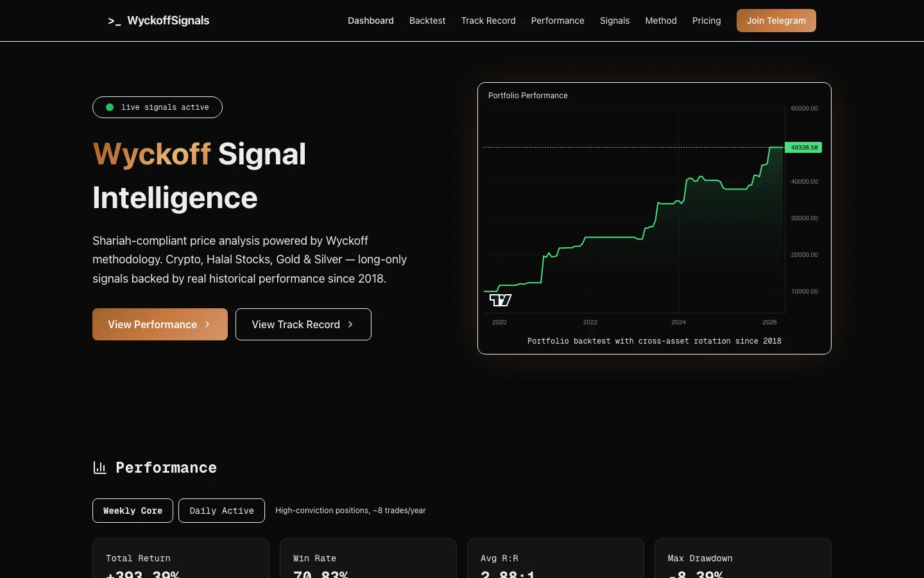Go to the Backtest page
The width and height of the screenshot is (924, 578).
pyautogui.click(x=427, y=21)
